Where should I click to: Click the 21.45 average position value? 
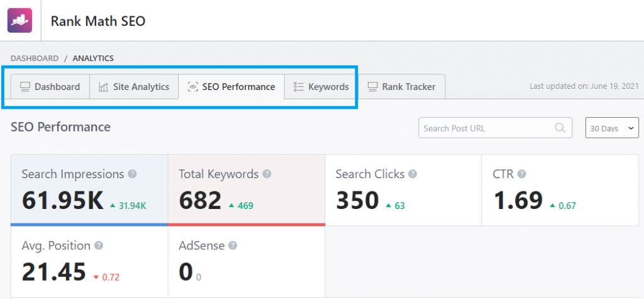pyautogui.click(x=54, y=273)
